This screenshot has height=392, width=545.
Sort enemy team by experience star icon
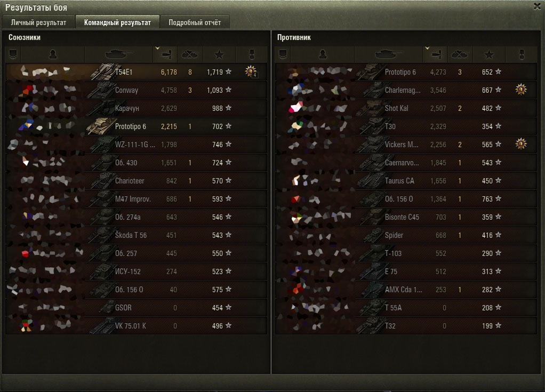[489, 54]
